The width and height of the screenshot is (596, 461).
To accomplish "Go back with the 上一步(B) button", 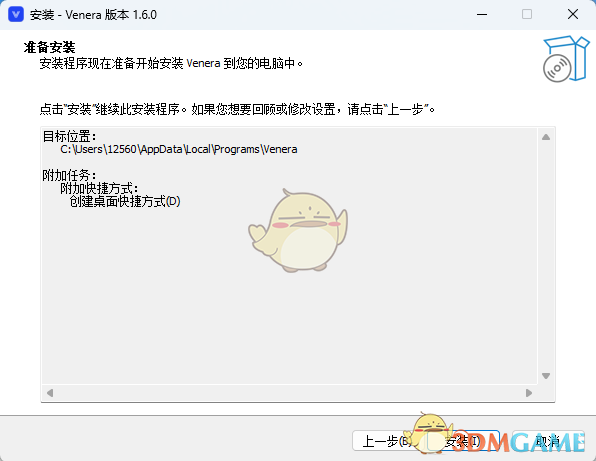I will [x=387, y=441].
